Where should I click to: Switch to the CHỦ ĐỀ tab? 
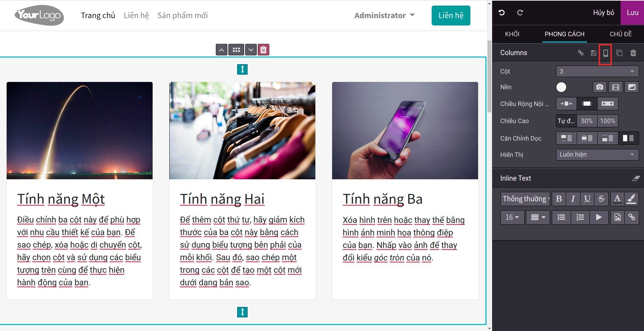(621, 34)
